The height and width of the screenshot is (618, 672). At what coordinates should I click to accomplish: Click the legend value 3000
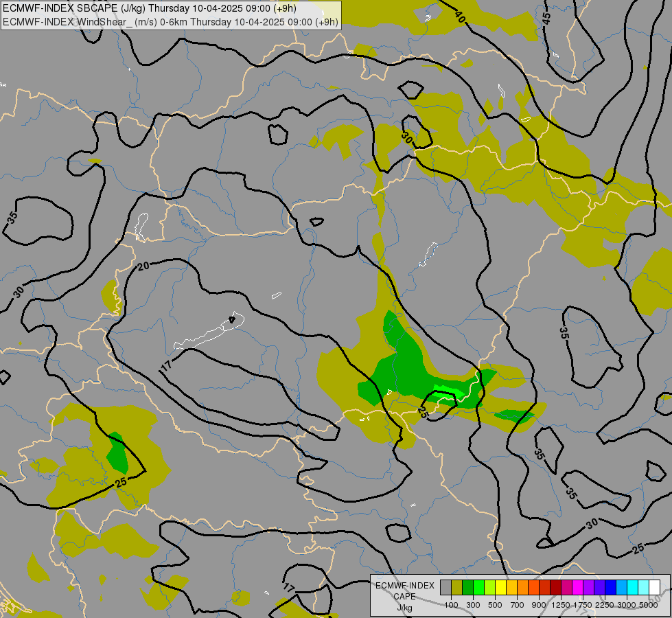click(x=627, y=605)
